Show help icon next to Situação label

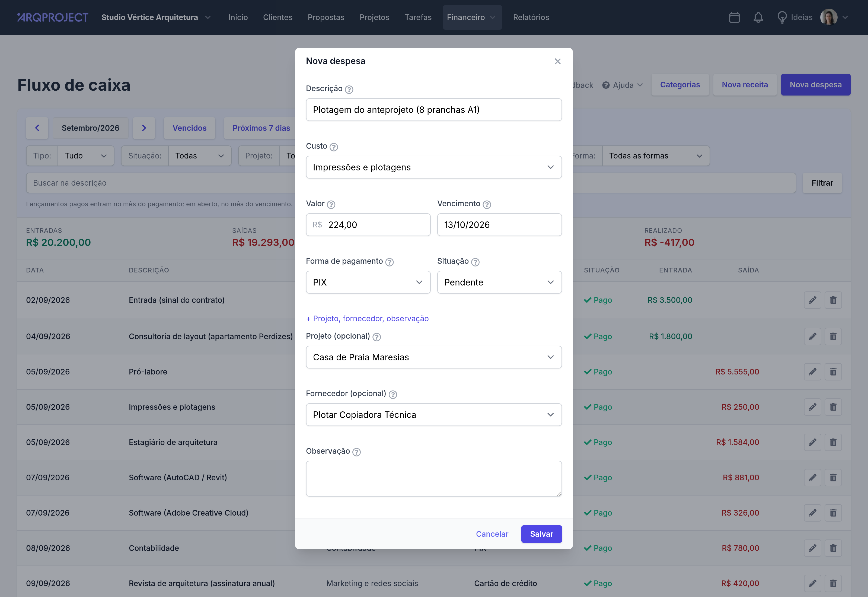click(475, 262)
